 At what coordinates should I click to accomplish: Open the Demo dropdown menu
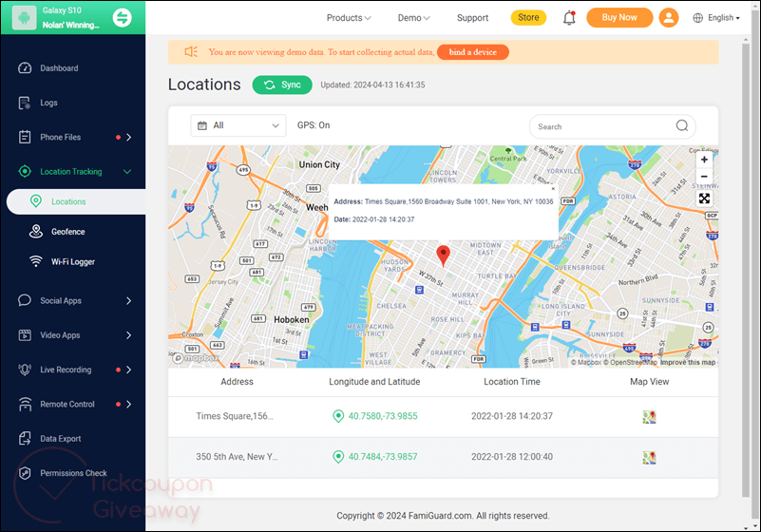point(413,18)
